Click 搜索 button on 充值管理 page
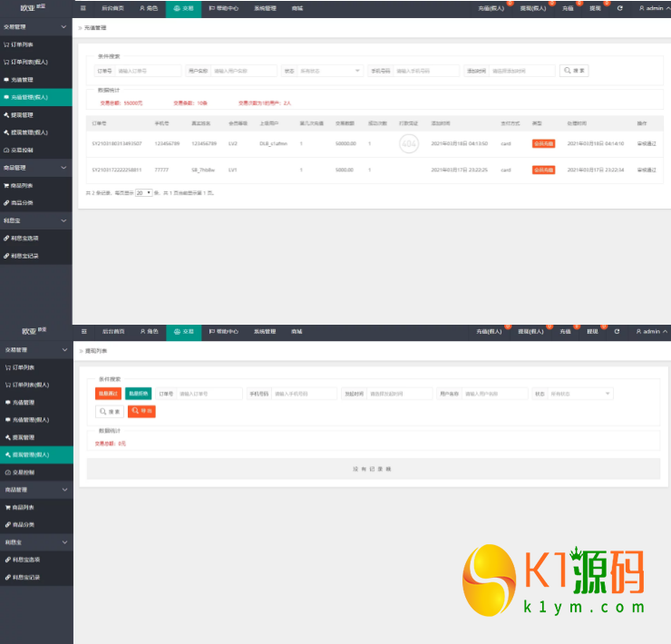Screen dimensions: 671x644 pyautogui.click(x=574, y=71)
